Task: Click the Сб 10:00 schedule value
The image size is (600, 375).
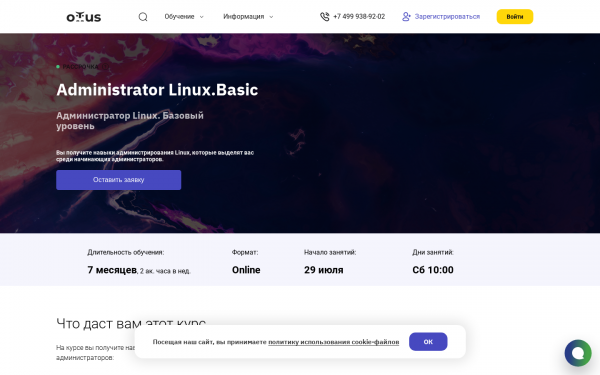Action: coord(433,270)
